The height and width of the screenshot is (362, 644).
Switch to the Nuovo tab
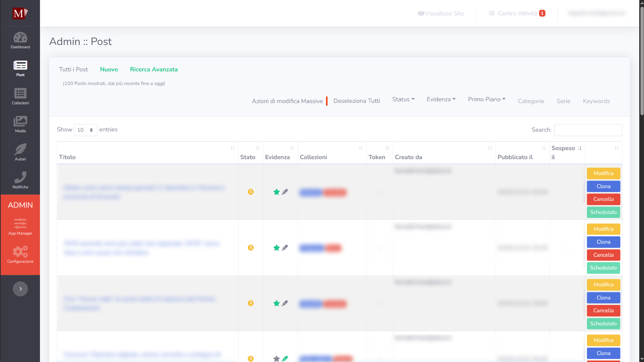109,69
